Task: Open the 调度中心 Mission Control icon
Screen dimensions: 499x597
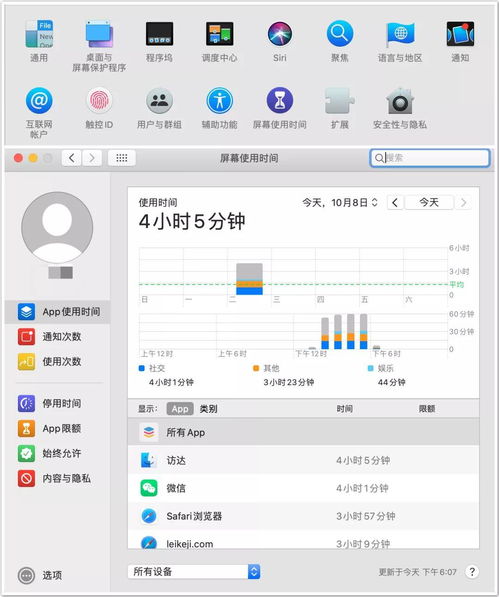Action: [x=220, y=34]
